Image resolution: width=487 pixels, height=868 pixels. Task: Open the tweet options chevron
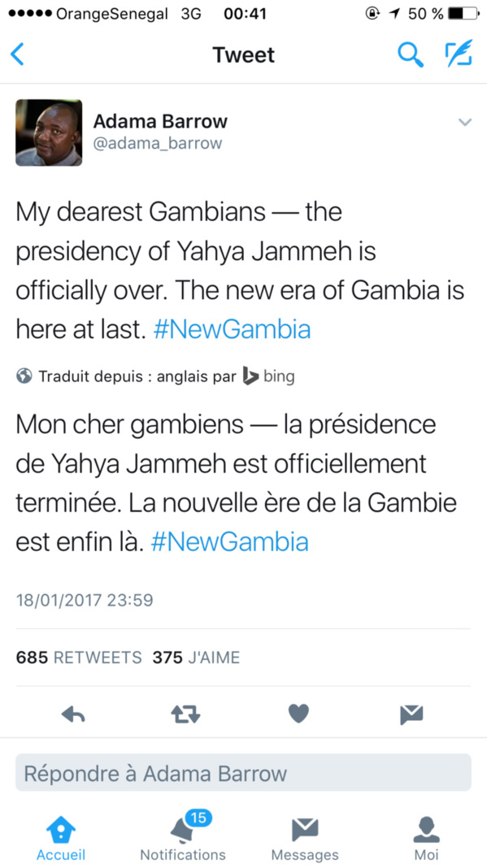point(465,122)
